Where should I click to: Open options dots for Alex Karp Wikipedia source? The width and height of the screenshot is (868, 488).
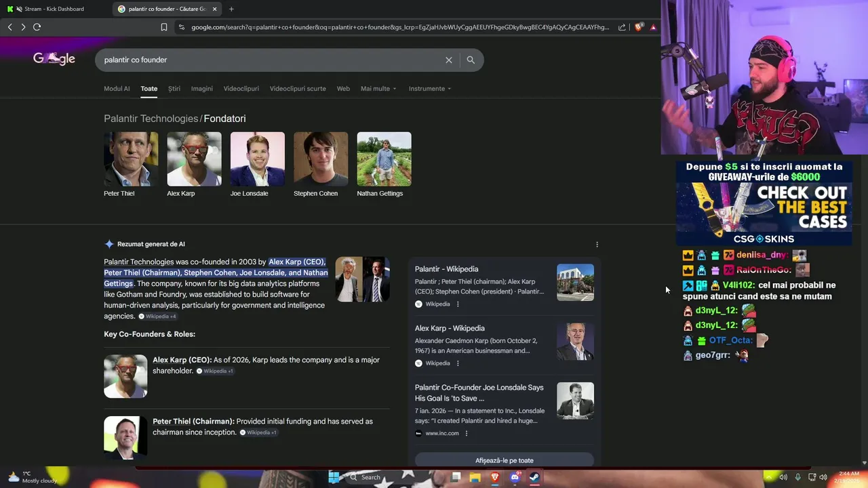(458, 363)
